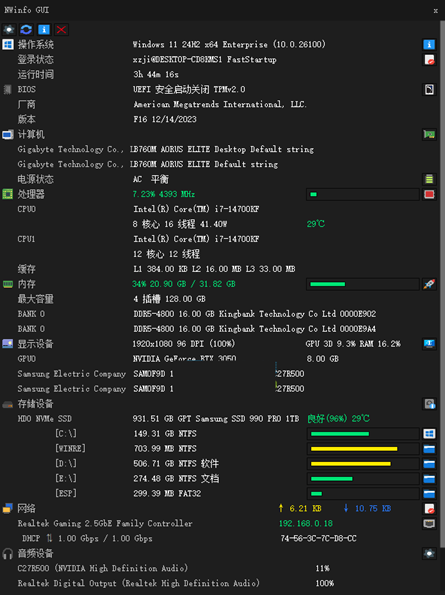Screen dimensions: 445x595
Task: Click the CPU0 Intel Core i7-14700KF text
Action: (x=196, y=209)
